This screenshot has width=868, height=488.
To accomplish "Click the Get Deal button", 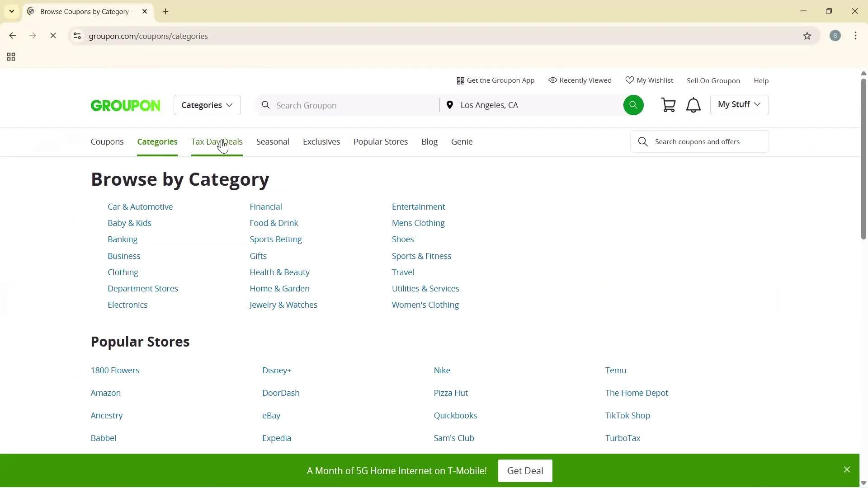I will (524, 470).
